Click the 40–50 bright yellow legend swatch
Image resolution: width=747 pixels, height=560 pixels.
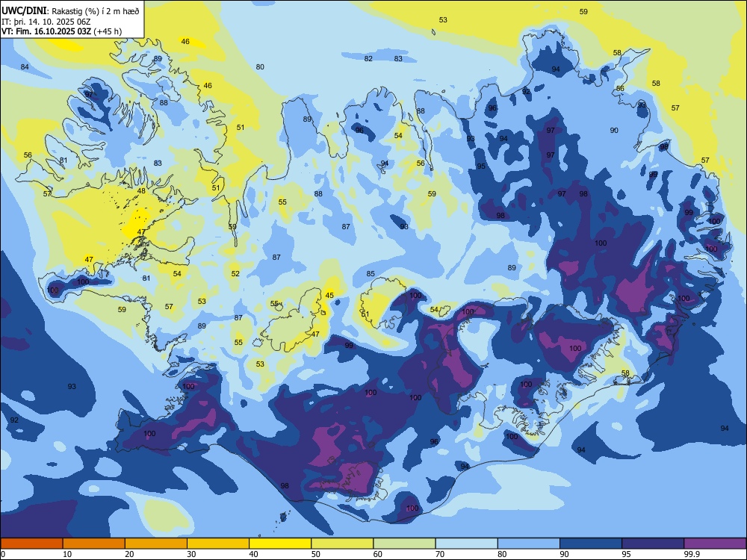click(280, 544)
